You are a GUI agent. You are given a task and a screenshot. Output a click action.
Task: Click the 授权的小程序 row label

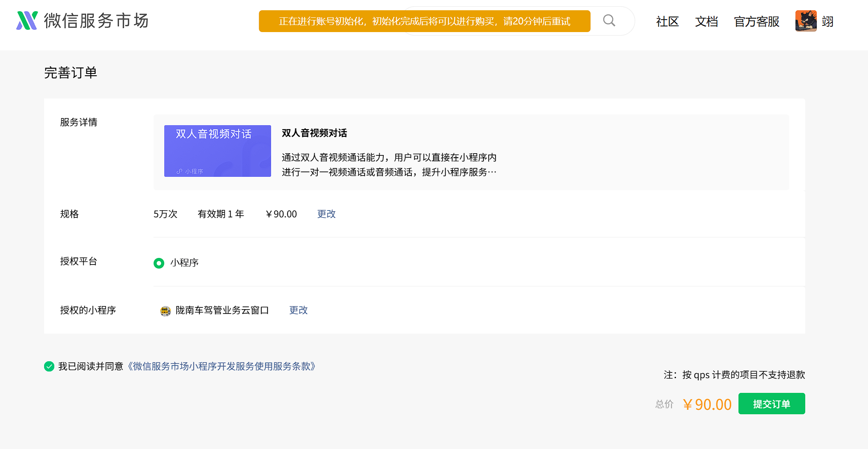click(88, 310)
